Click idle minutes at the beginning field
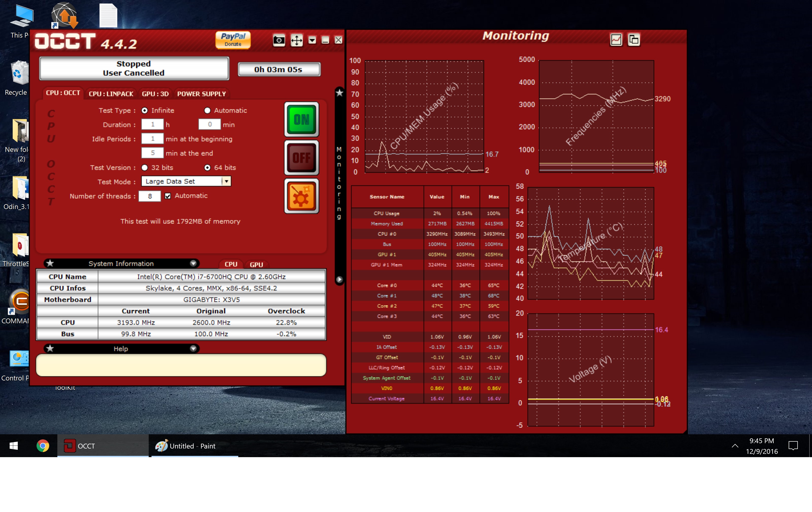The image size is (812, 512). click(x=153, y=139)
